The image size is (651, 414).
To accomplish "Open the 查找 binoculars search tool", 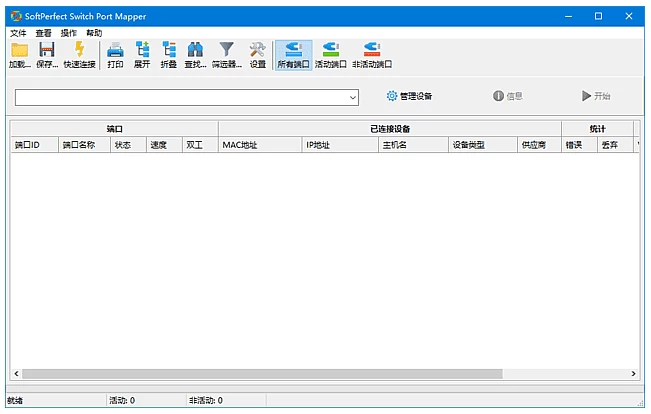I will (x=195, y=50).
